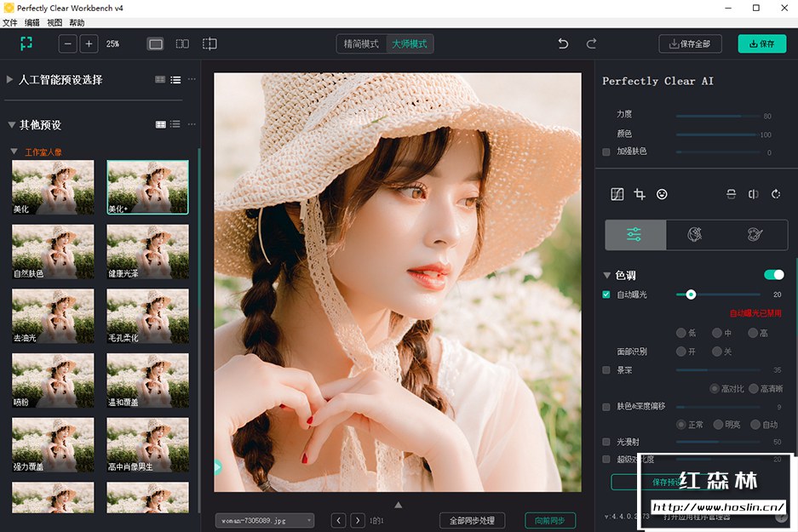The width and height of the screenshot is (798, 532).
Task: Select single image view layout icon
Action: 155,43
